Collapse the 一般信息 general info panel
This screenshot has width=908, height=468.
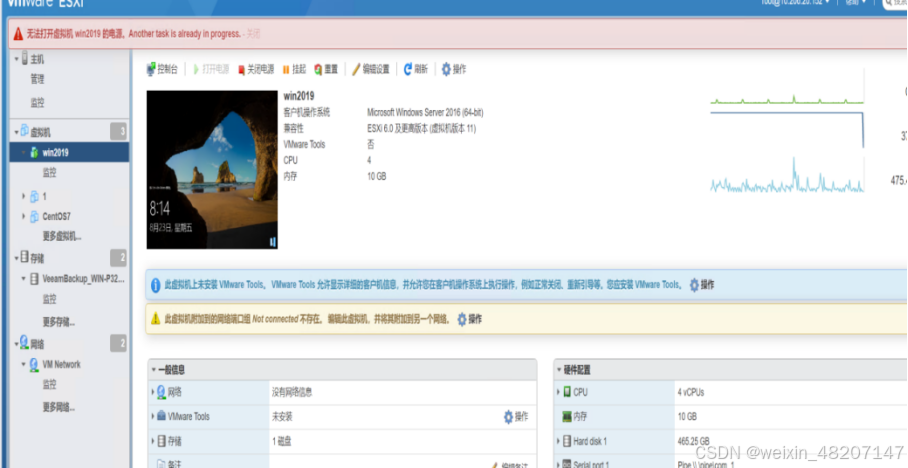click(x=153, y=370)
